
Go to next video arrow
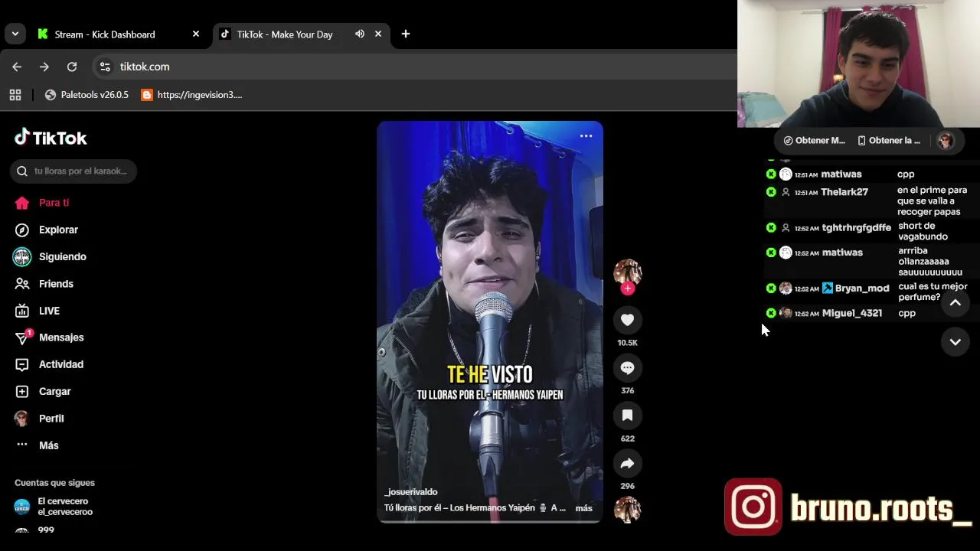coord(955,342)
